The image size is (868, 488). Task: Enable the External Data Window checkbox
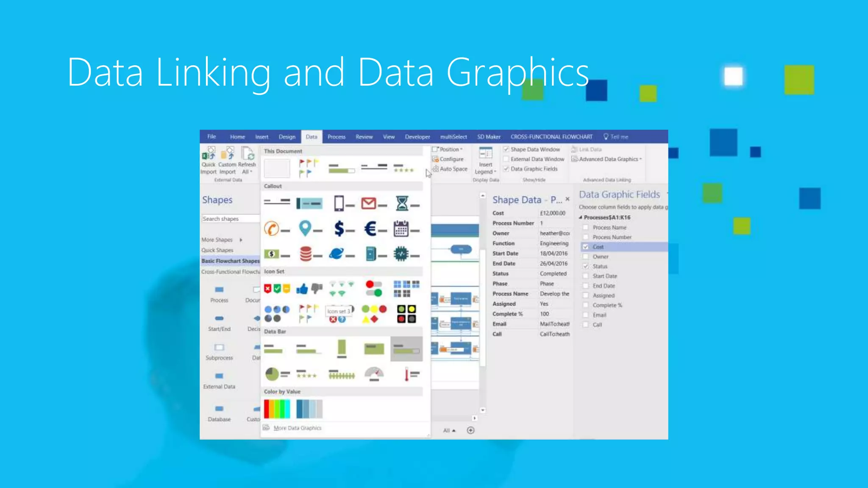click(x=506, y=159)
